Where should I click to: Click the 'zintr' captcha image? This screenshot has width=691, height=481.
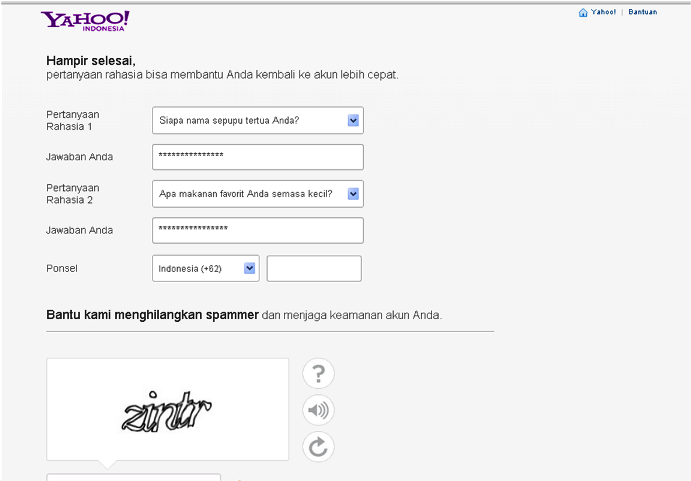click(x=167, y=412)
